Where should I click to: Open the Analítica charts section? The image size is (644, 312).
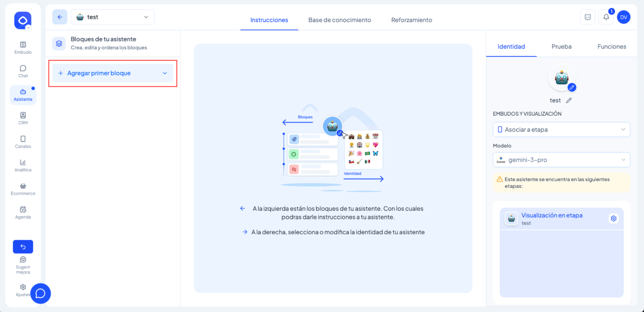click(x=23, y=165)
